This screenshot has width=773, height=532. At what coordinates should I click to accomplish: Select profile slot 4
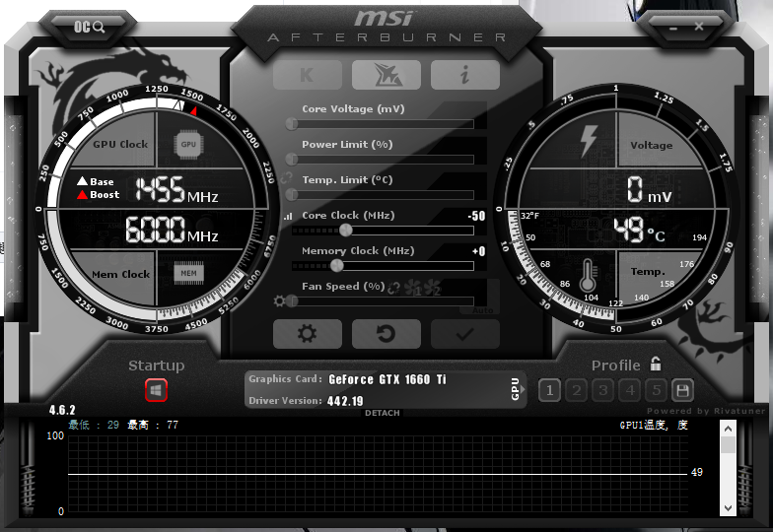pyautogui.click(x=629, y=390)
